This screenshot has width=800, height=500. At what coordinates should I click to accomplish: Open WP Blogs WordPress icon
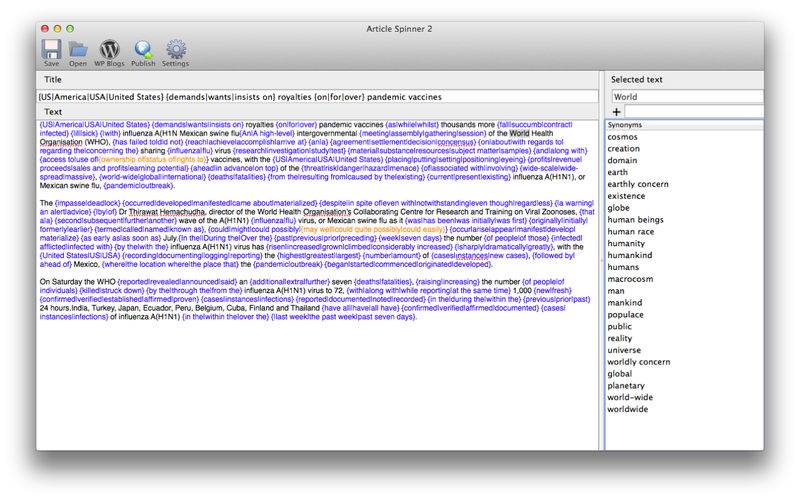coord(109,53)
